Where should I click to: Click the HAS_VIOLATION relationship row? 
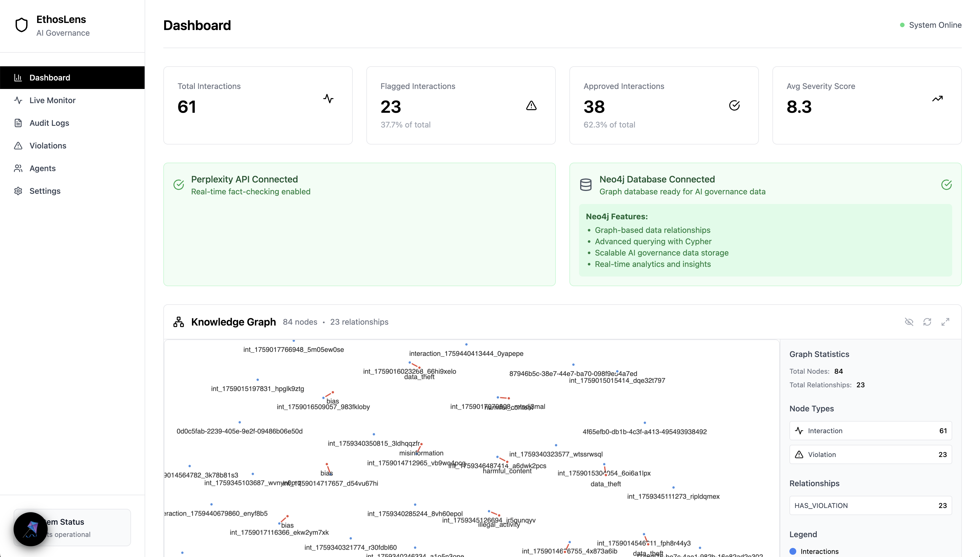[x=870, y=505]
